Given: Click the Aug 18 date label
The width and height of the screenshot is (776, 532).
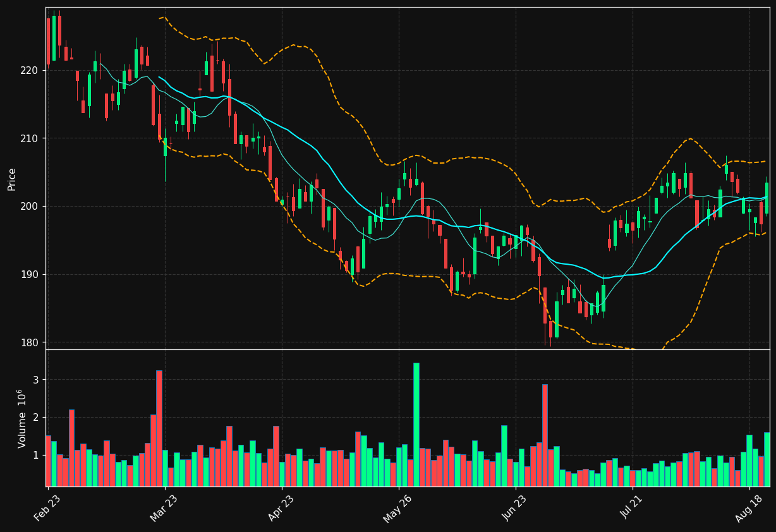Looking at the screenshot, I should click(749, 507).
